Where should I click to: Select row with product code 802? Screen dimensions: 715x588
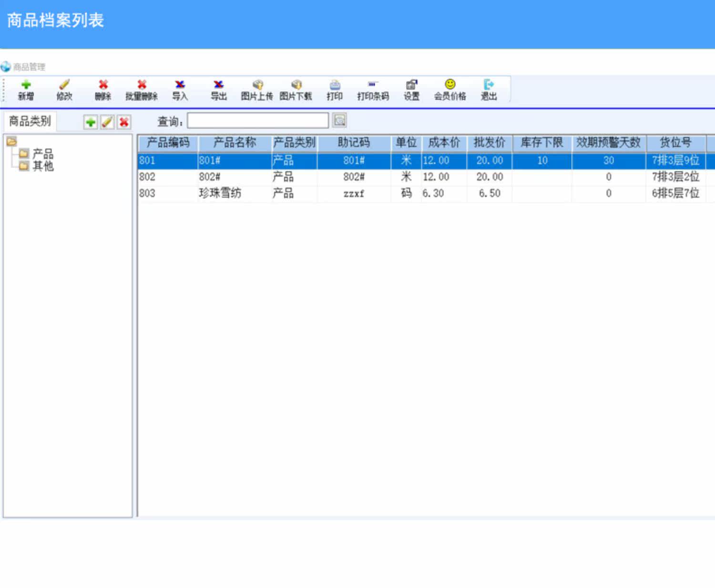pyautogui.click(x=426, y=177)
